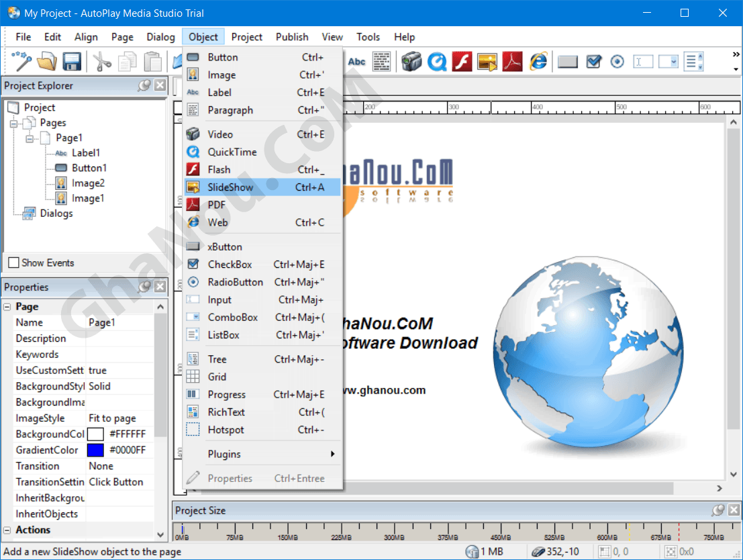Click the canvas scroll-right arrow

coord(720,488)
